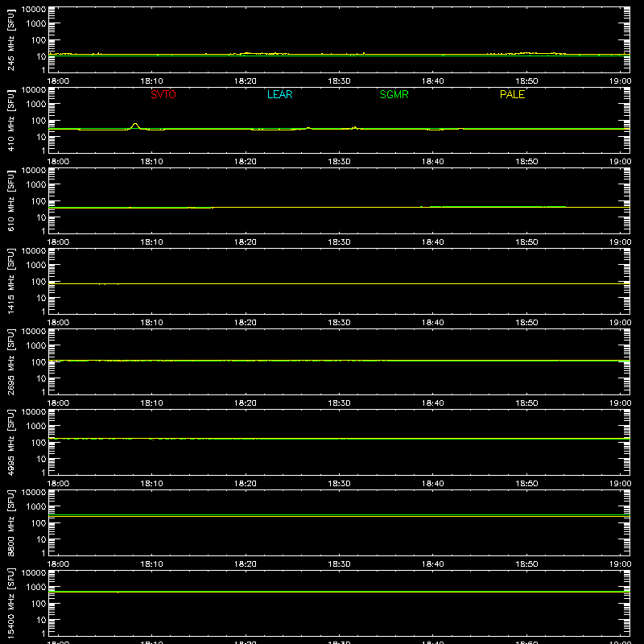Image resolution: width=644 pixels, height=644 pixels.
Task: Click 18:30 tick label under 8800 MHz panel
Action: click(339, 564)
